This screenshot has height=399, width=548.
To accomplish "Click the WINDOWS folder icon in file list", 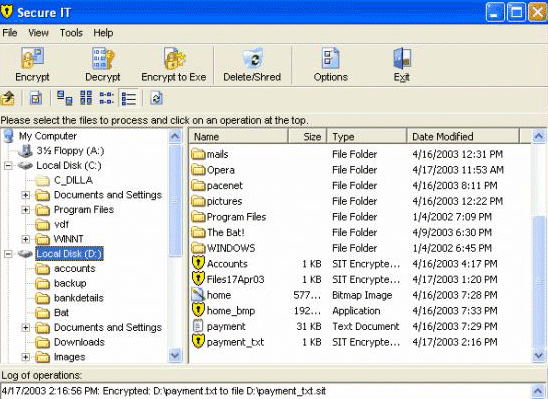I will click(198, 248).
